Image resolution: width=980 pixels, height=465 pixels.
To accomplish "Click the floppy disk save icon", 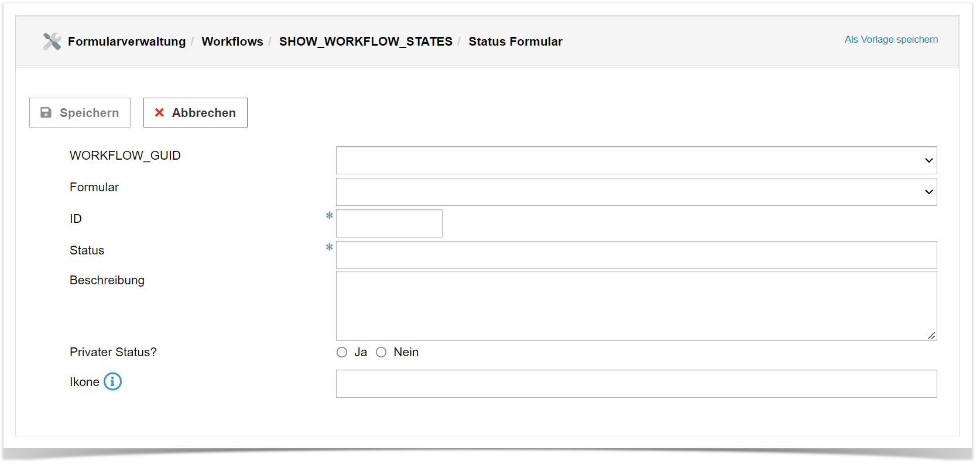I will pos(46,113).
